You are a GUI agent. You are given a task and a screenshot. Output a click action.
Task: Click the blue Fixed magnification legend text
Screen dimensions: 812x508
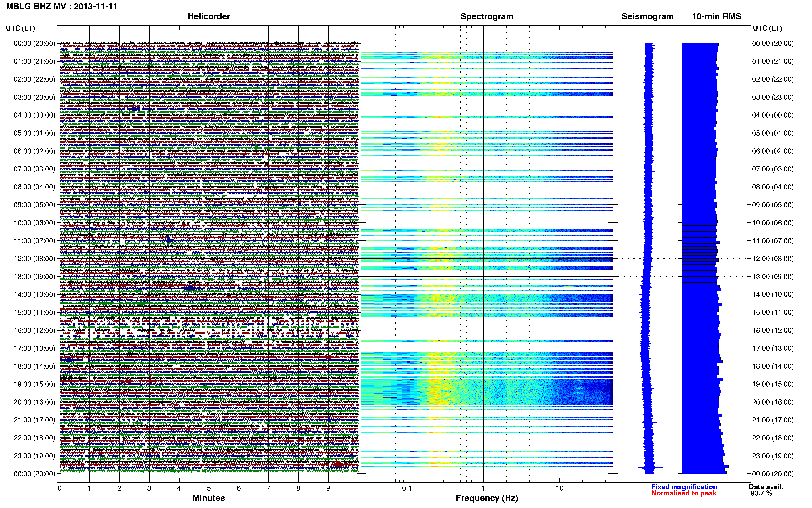684,487
